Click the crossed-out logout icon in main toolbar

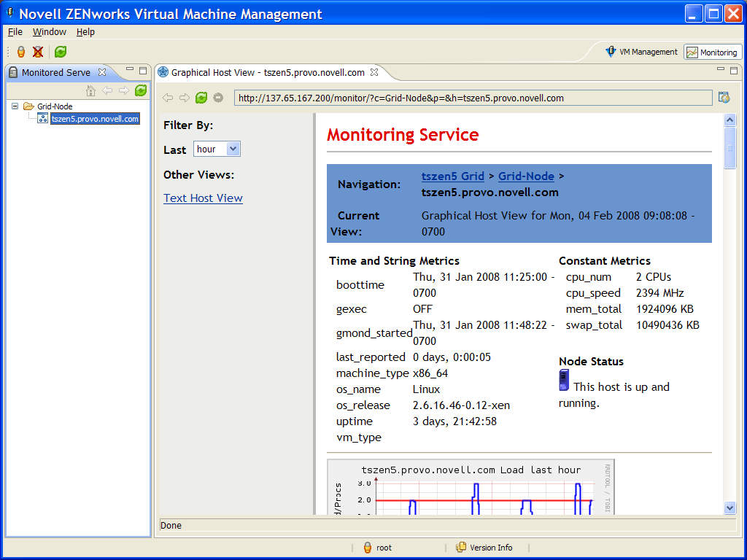(38, 52)
